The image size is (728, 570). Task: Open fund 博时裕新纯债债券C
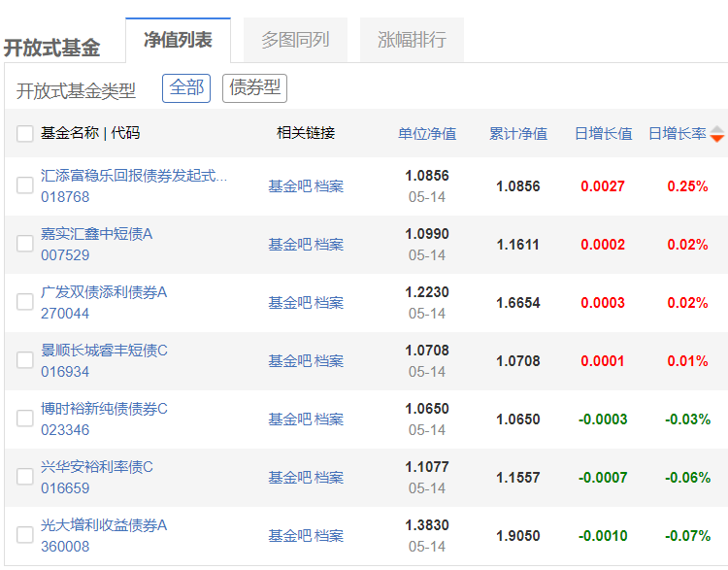(x=104, y=409)
